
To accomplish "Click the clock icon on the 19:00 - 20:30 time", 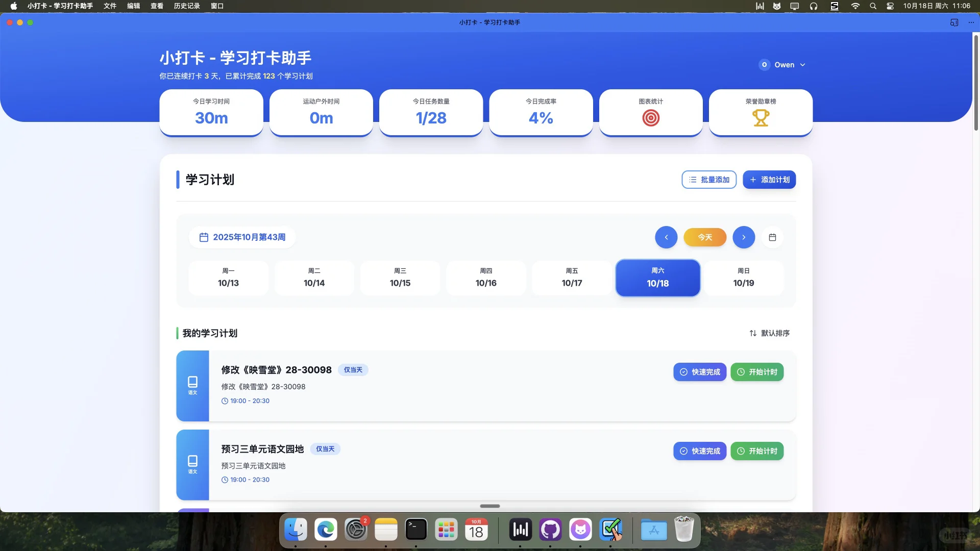I will tap(224, 400).
